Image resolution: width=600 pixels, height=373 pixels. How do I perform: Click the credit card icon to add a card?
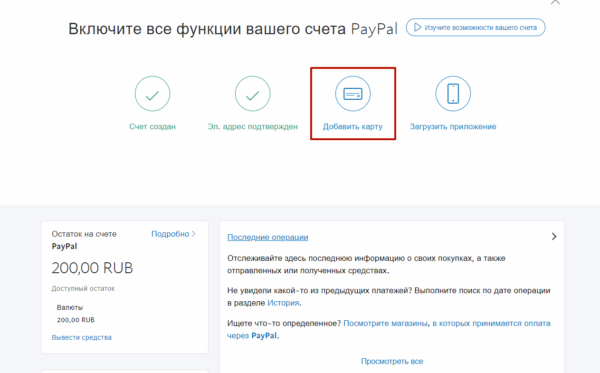point(353,94)
